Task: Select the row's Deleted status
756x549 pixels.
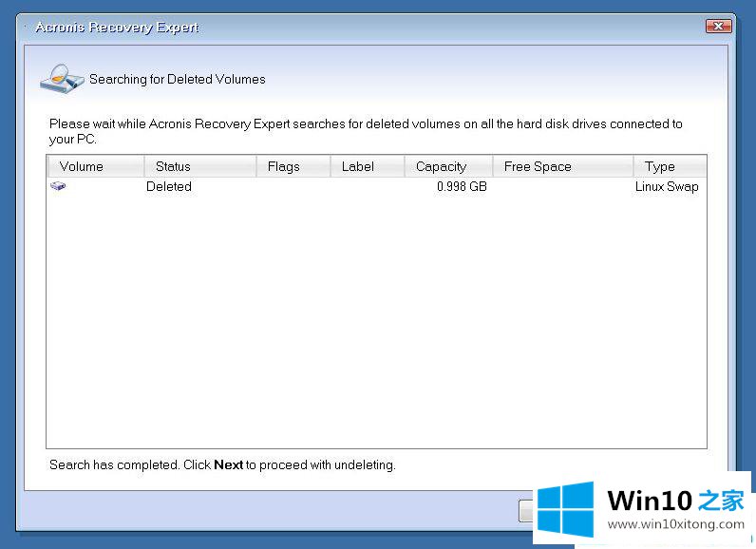Action: [x=169, y=186]
